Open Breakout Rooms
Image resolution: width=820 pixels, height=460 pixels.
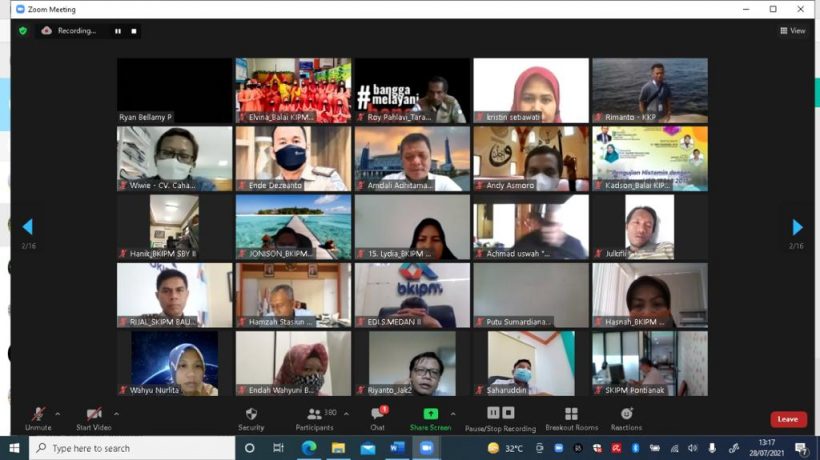(x=572, y=419)
